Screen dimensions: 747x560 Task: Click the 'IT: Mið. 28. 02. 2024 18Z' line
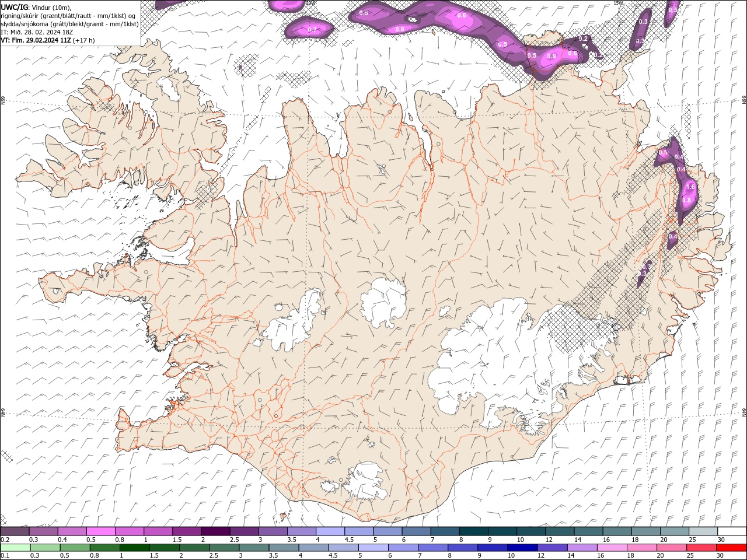click(x=36, y=32)
